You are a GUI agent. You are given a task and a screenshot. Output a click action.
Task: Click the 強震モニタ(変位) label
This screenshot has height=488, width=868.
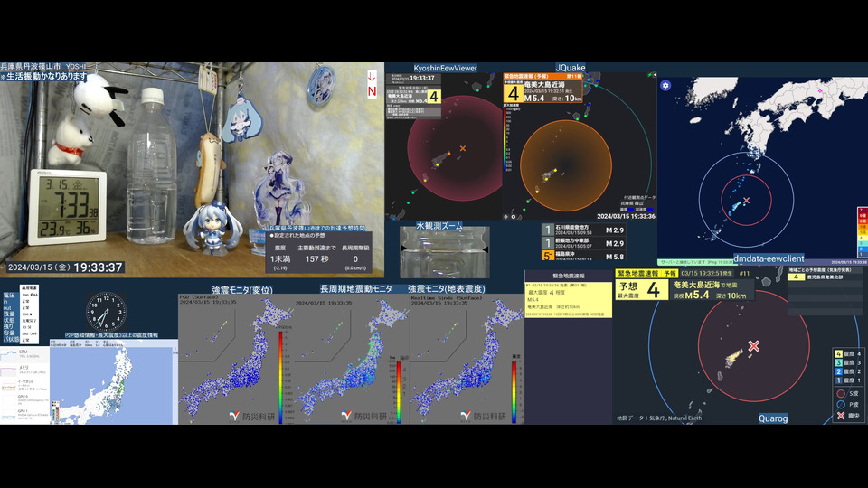coord(242,289)
